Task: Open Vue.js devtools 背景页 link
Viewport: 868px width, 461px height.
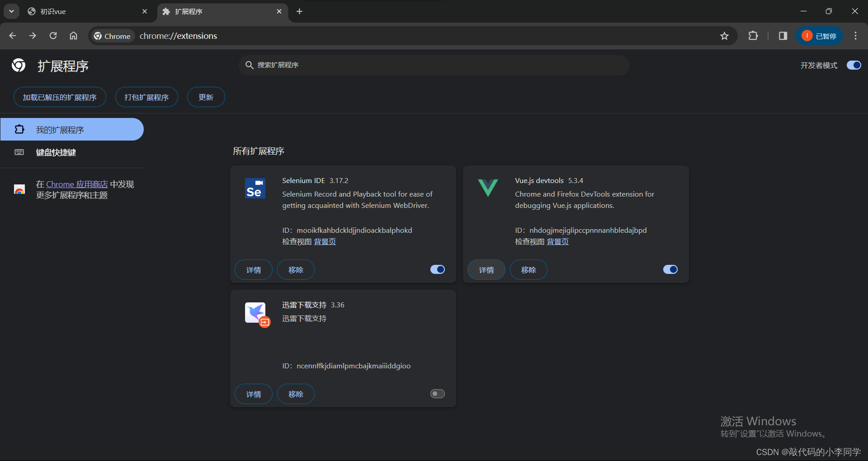Action: tap(558, 242)
